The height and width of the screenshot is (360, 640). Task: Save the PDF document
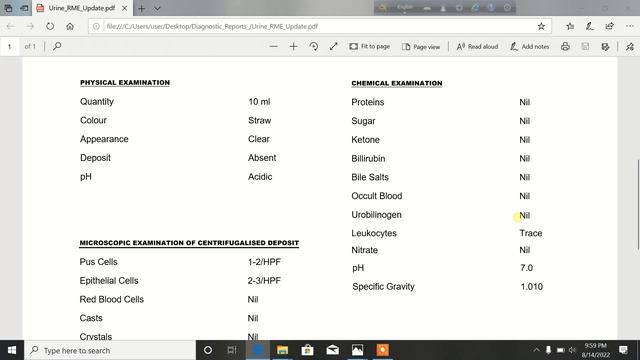pyautogui.click(x=585, y=47)
